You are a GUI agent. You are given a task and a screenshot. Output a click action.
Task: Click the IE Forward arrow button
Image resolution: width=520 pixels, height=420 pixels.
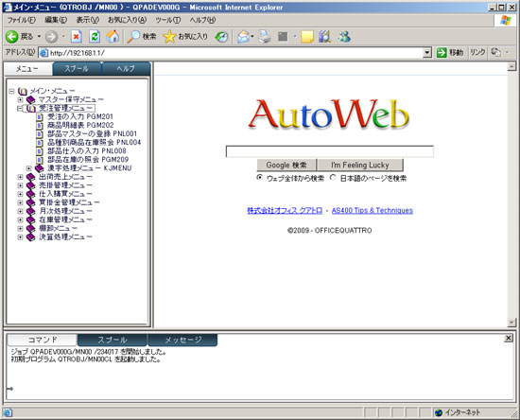coord(51,37)
